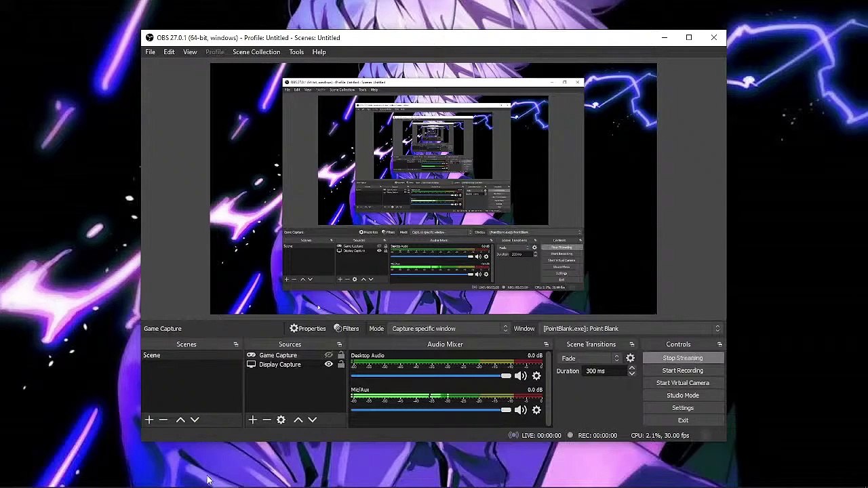Screen dimensions: 868x488
Task: Click the Display Capture monitor icon
Action: pyautogui.click(x=251, y=365)
